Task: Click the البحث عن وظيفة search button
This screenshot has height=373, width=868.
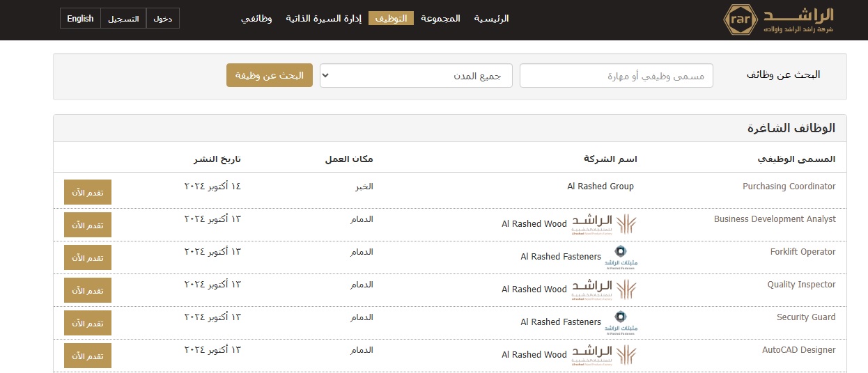Action: click(x=270, y=76)
